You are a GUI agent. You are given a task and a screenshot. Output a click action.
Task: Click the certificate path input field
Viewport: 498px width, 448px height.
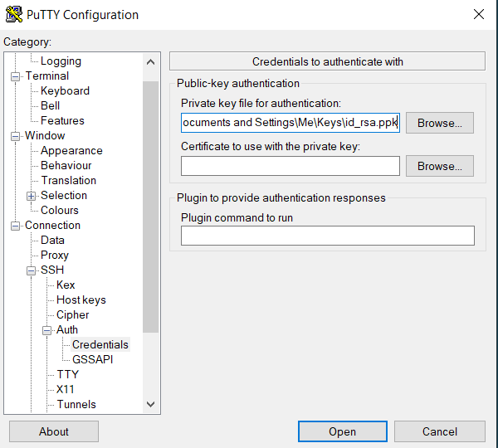(x=290, y=166)
